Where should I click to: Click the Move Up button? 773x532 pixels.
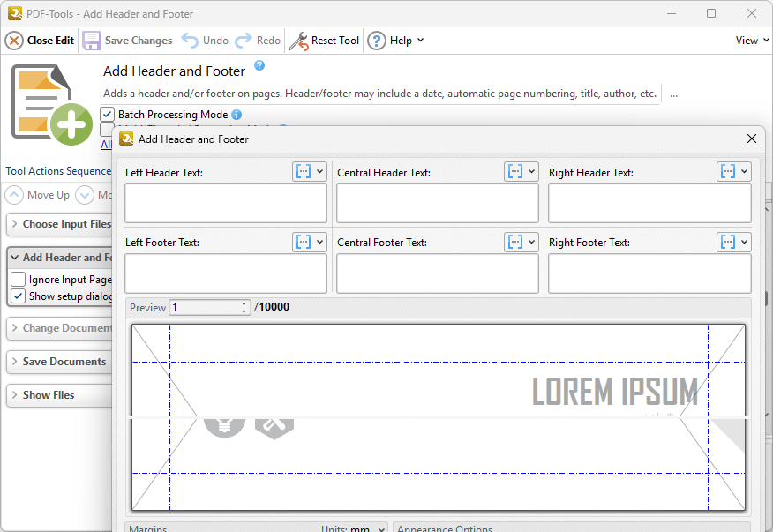pos(38,195)
